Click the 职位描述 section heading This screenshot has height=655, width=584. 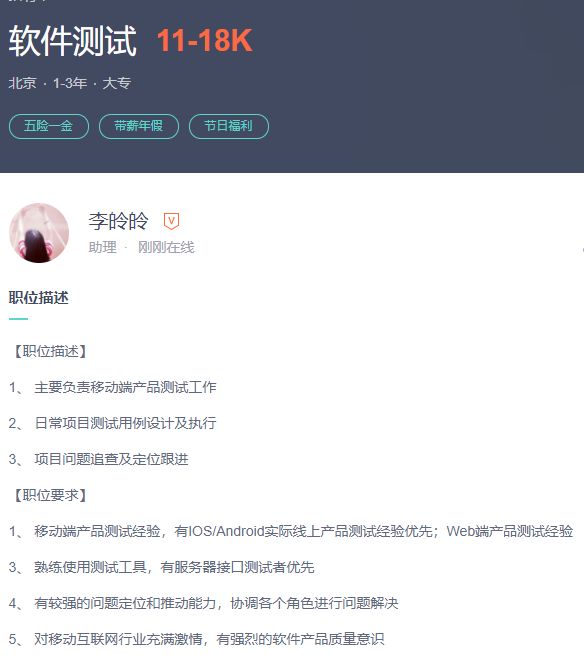click(38, 298)
